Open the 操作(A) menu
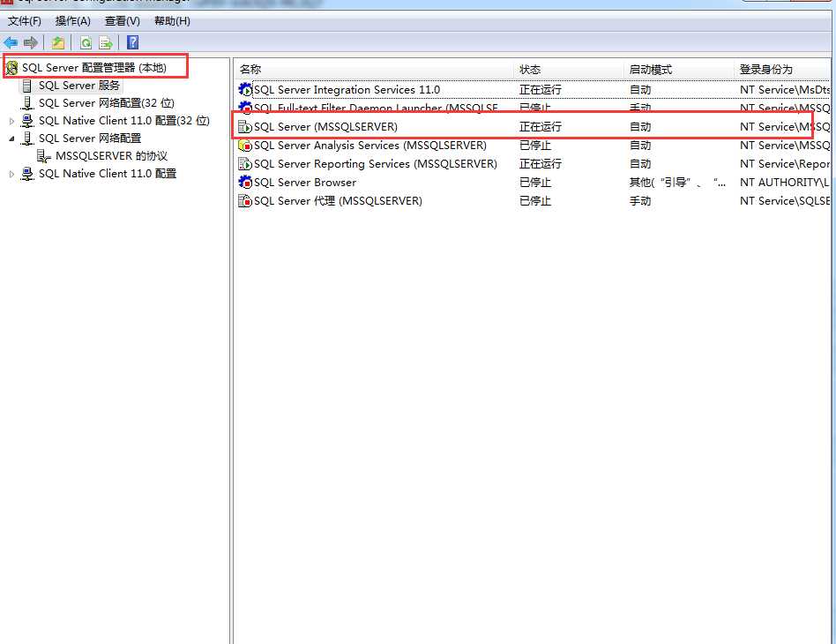Viewport: 836px width, 644px height. coord(73,21)
